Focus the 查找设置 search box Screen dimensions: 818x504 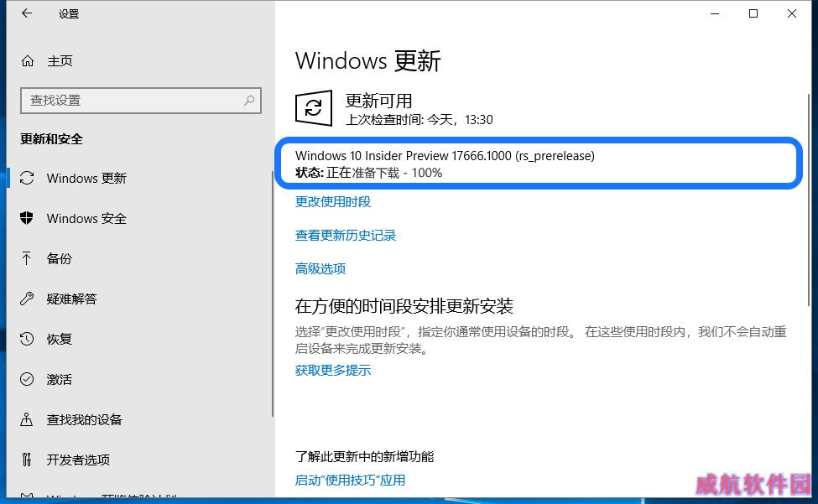tap(141, 101)
